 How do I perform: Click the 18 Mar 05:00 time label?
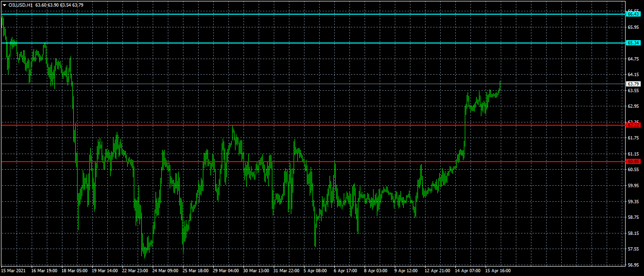[x=75, y=271]
